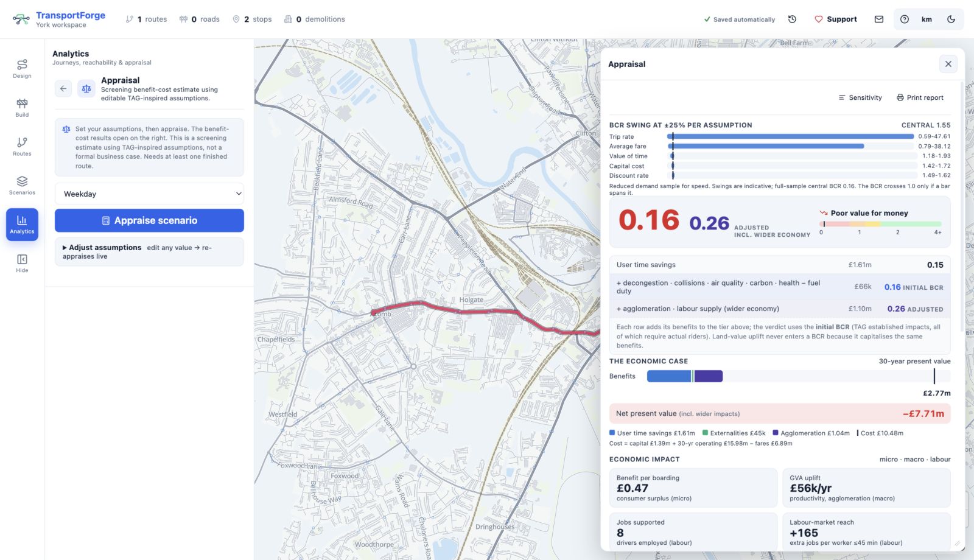The image size is (974, 560).
Task: Click Print report
Action: pyautogui.click(x=920, y=97)
